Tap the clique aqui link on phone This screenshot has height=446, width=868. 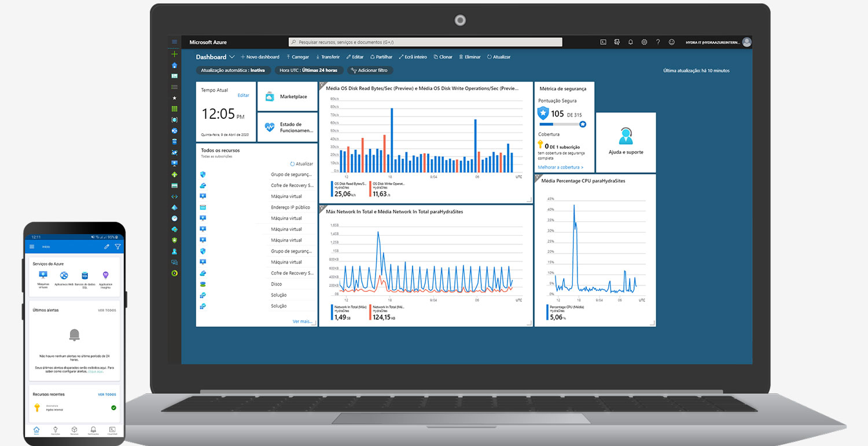coord(96,371)
